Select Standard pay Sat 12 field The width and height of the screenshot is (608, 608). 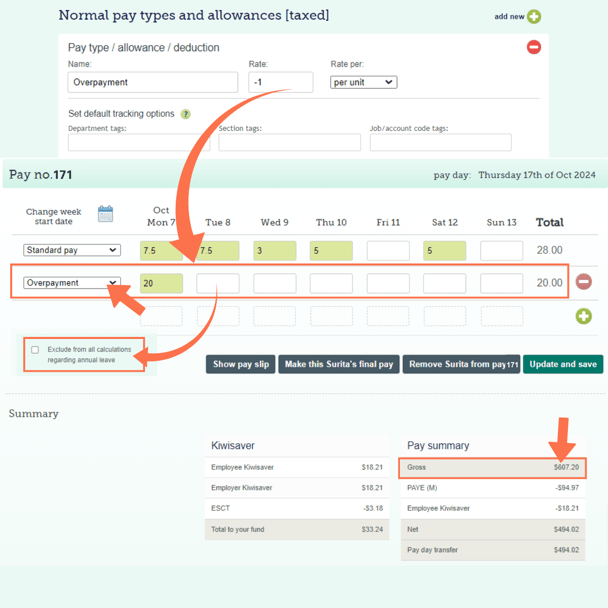(x=444, y=250)
